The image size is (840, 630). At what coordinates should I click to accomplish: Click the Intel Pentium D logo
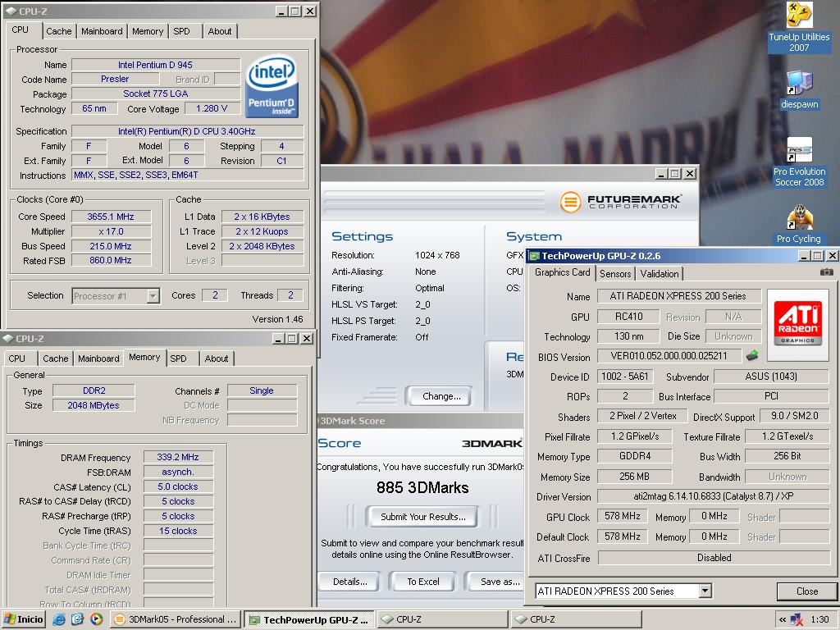(272, 87)
